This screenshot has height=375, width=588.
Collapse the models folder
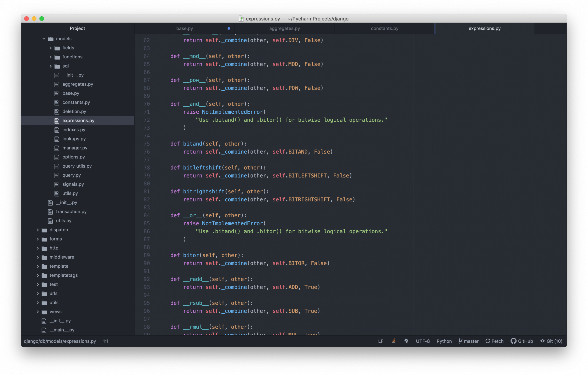44,39
